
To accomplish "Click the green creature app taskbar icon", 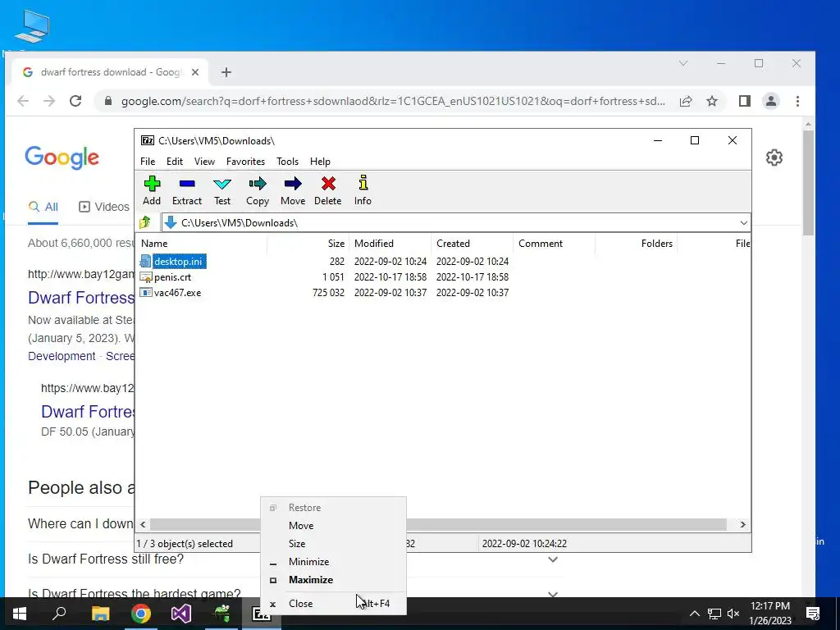I will click(221, 614).
